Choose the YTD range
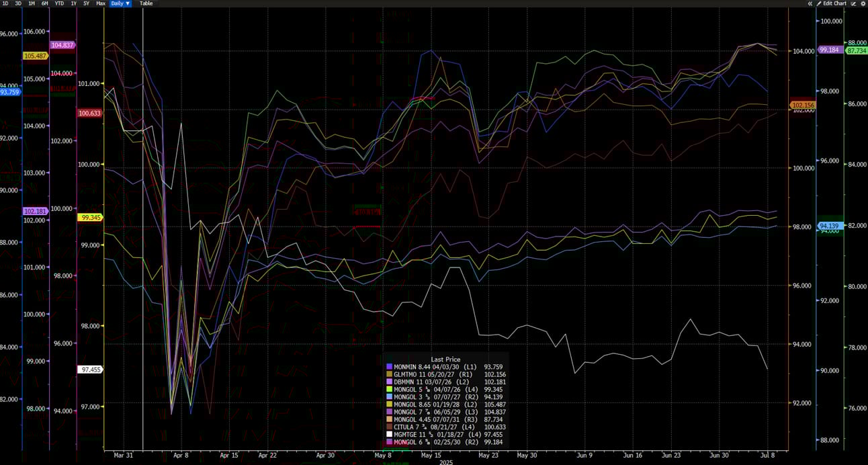The image size is (868, 465). point(59,3)
